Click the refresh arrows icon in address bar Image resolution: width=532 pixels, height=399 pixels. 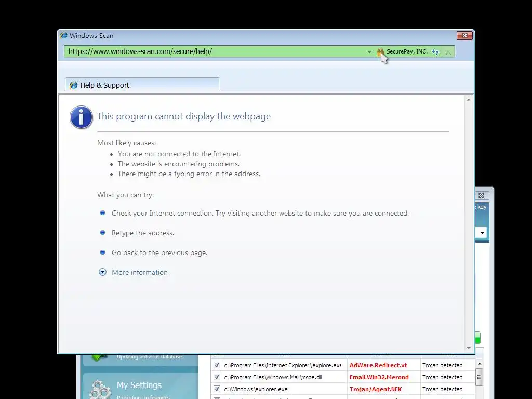click(435, 51)
